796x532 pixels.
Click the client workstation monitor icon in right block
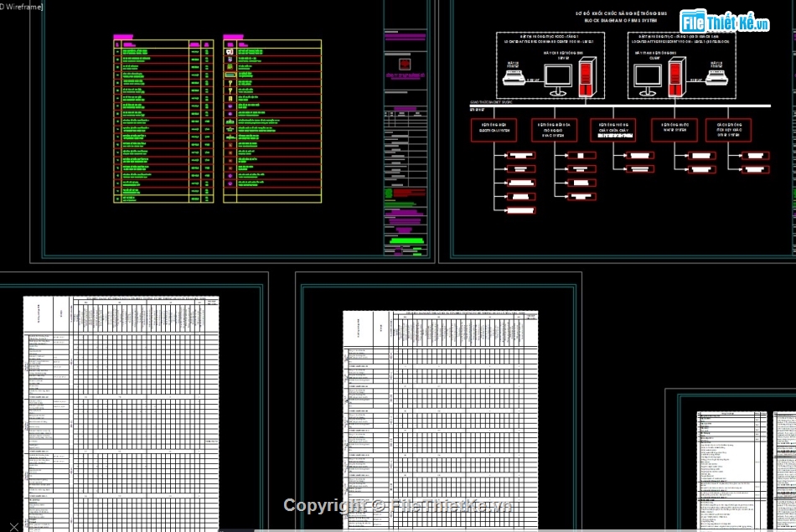click(x=648, y=75)
